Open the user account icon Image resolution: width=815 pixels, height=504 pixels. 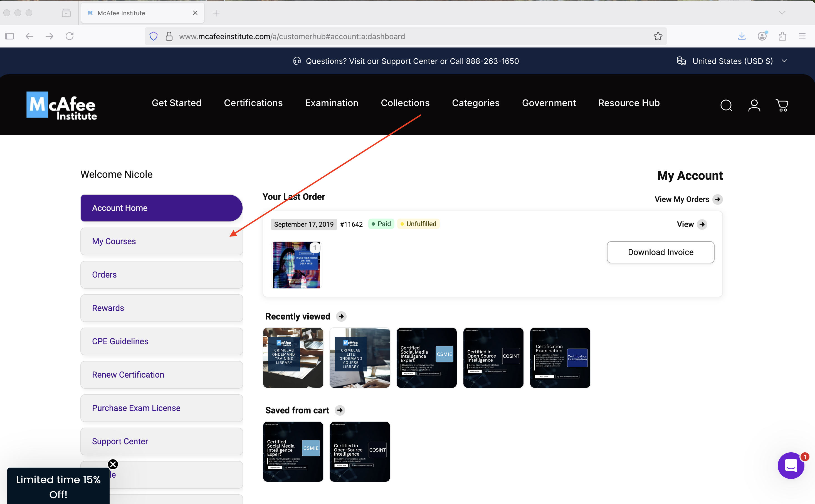754,105
